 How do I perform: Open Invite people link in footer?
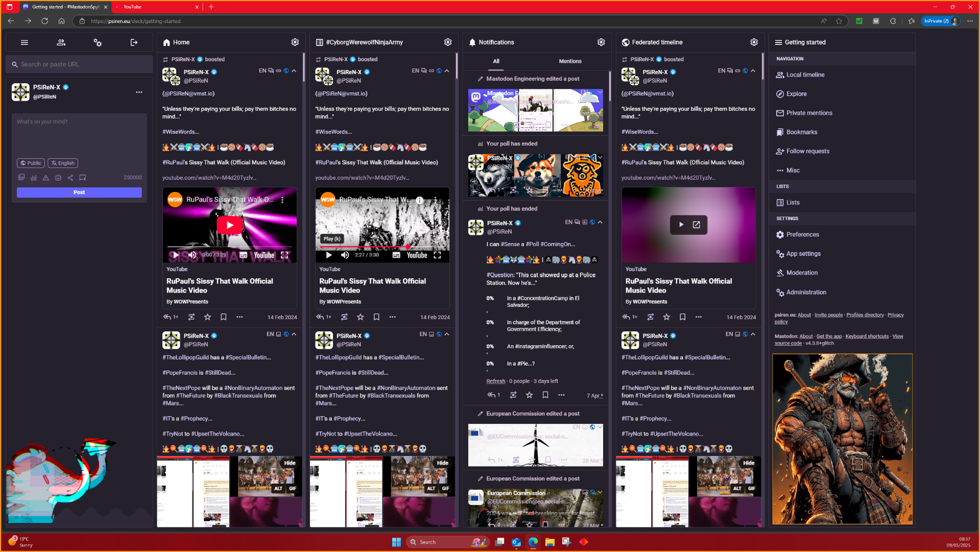tap(828, 315)
